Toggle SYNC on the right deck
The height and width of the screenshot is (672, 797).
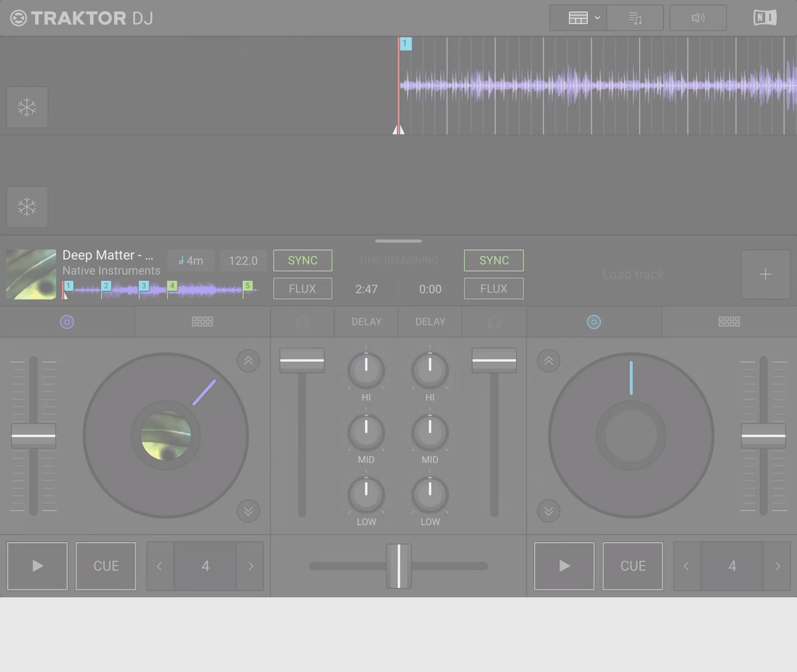pyautogui.click(x=494, y=260)
